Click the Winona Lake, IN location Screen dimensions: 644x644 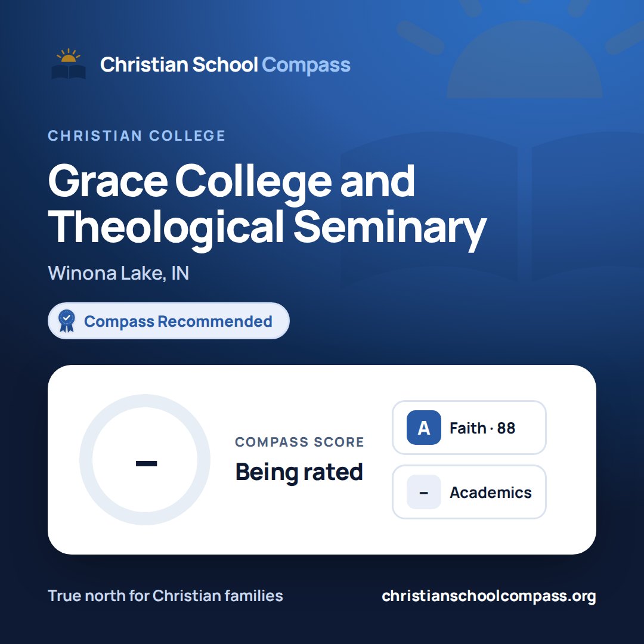coord(118,273)
